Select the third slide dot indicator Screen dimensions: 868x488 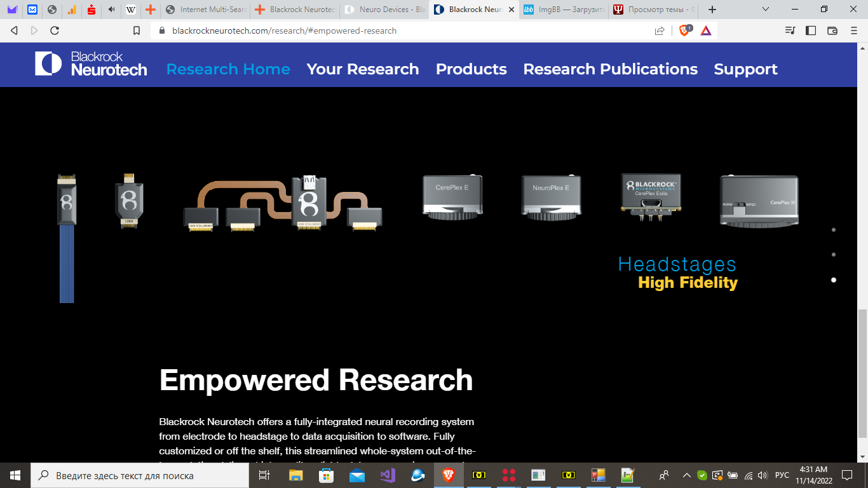pyautogui.click(x=834, y=280)
